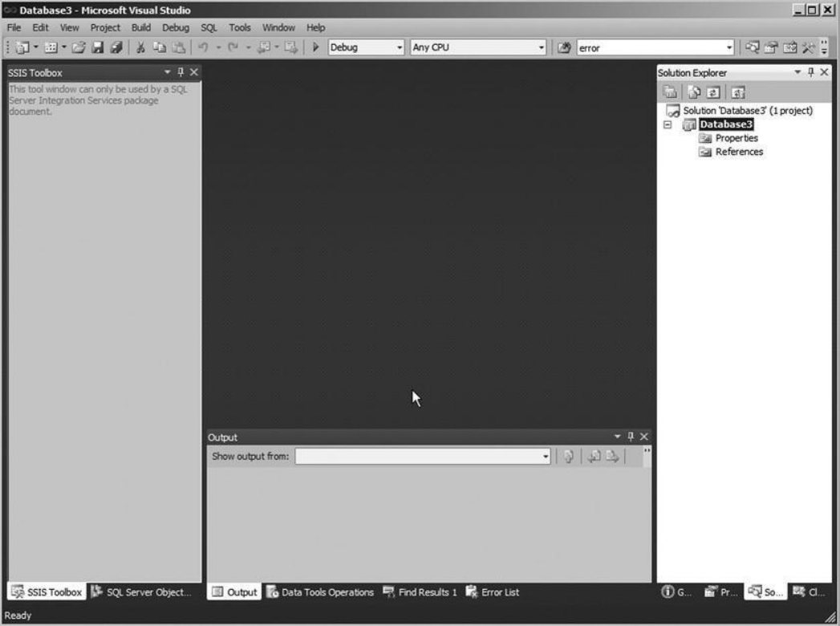The height and width of the screenshot is (626, 840).
Task: Open the View menu
Action: (69, 27)
